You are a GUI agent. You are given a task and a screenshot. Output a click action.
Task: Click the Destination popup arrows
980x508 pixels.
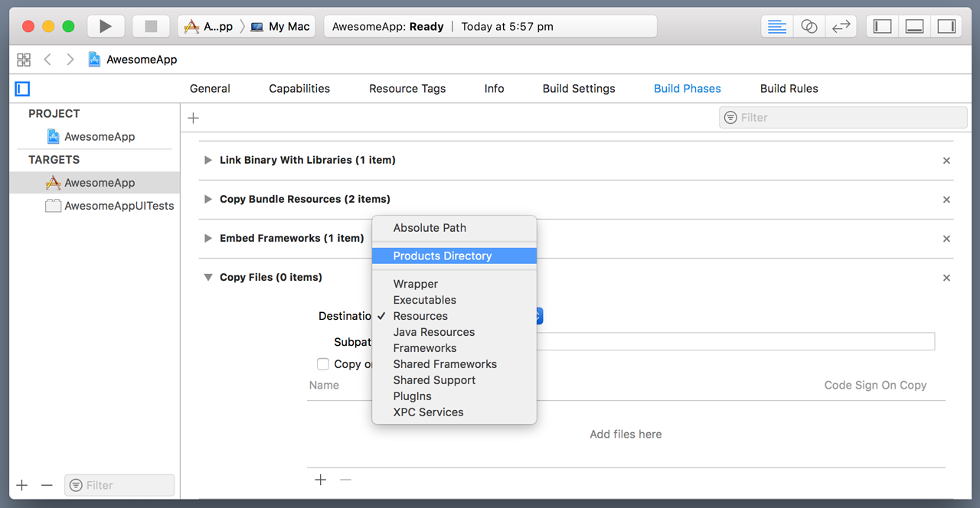click(540, 316)
